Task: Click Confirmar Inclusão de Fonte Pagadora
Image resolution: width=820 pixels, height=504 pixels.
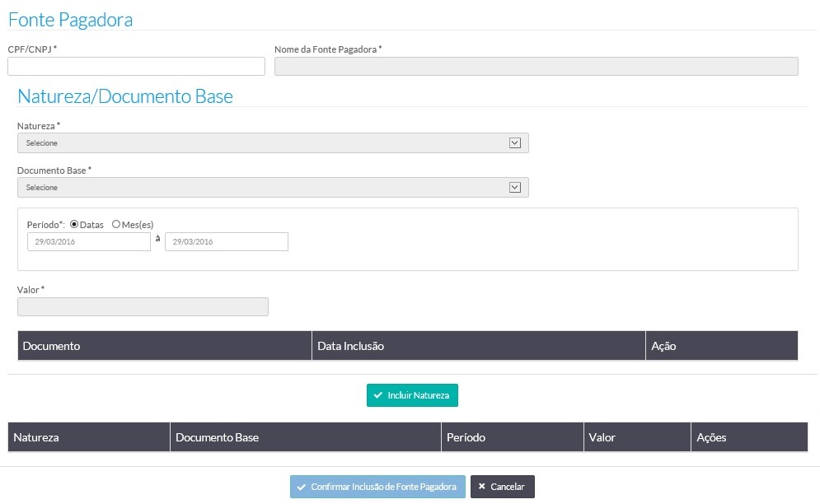Action: click(377, 487)
